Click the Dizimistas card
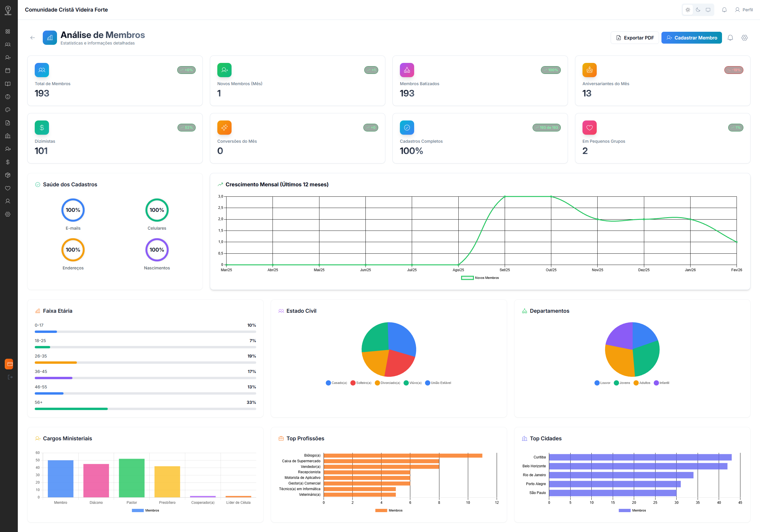Image resolution: width=760 pixels, height=532 pixels. (x=115, y=138)
